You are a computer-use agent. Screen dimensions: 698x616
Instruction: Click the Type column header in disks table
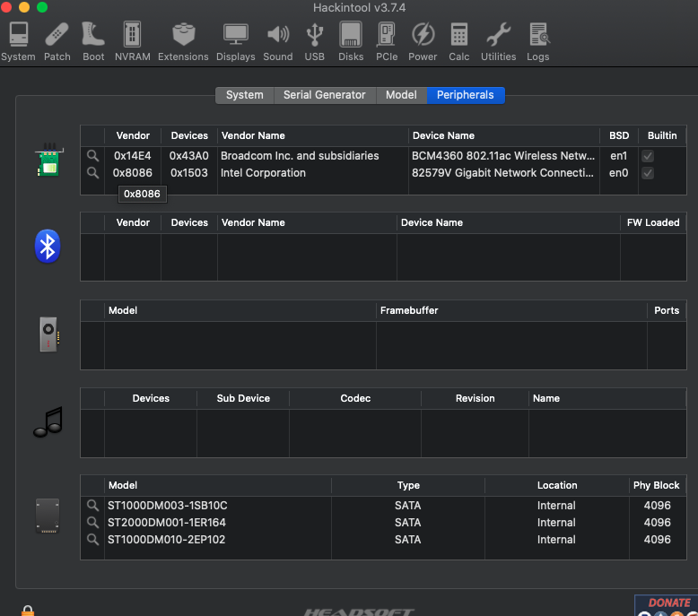408,485
